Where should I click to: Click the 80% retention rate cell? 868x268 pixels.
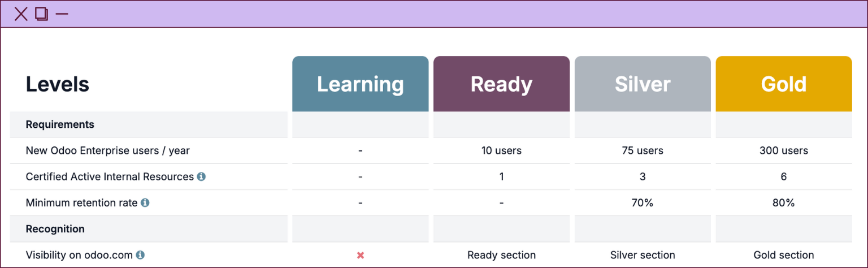[x=783, y=203]
